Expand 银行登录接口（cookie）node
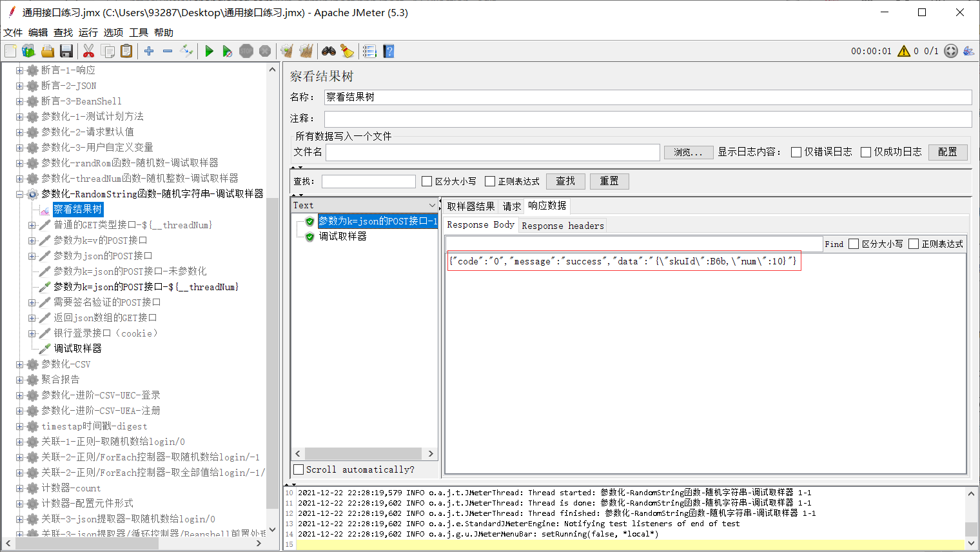The height and width of the screenshot is (552, 980). coord(32,333)
